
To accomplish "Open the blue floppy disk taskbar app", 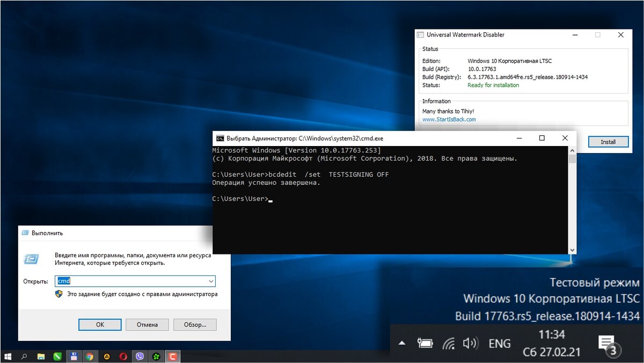I will coord(74,357).
